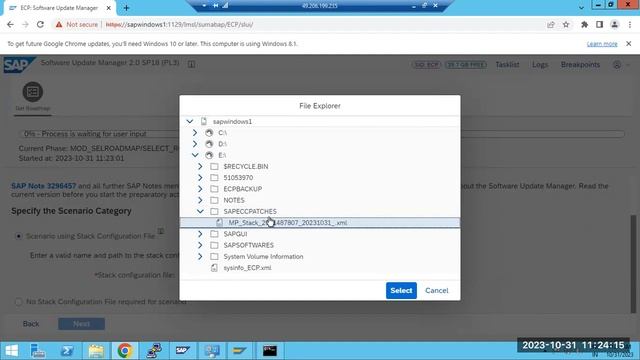Open File Explorer from the taskbar
The width and height of the screenshot is (640, 360).
click(x=96, y=351)
